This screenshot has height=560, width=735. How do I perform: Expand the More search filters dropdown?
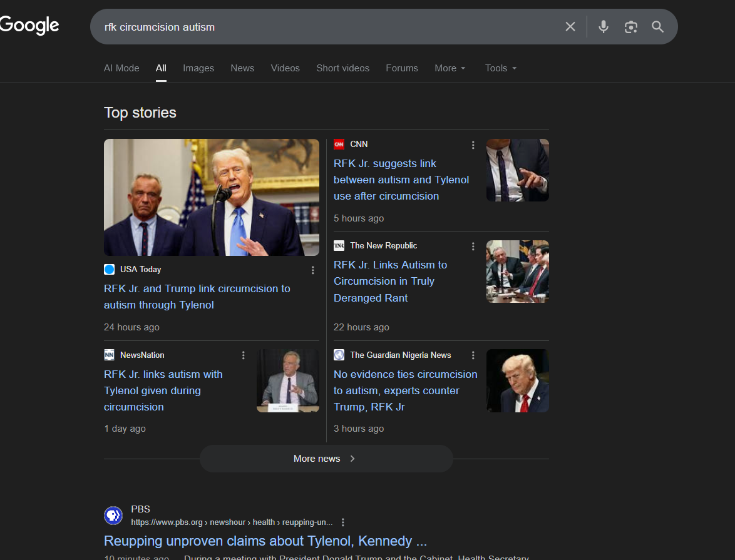pos(450,68)
